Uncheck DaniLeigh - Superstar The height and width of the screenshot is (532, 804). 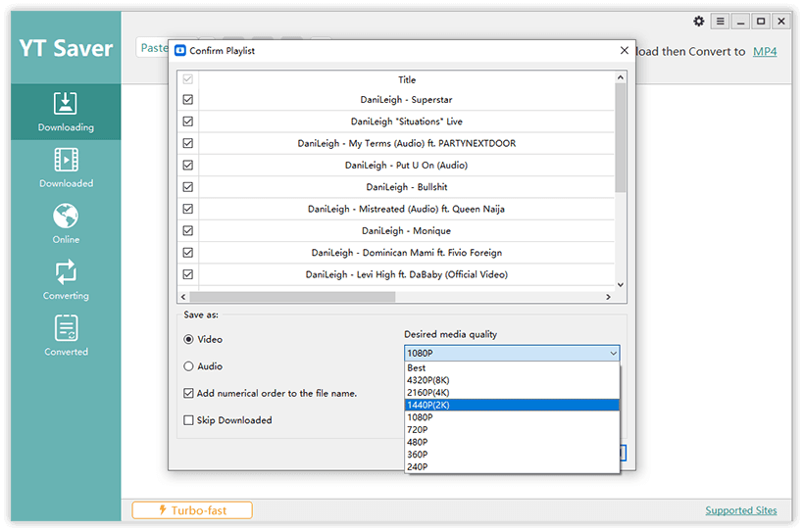[x=187, y=99]
